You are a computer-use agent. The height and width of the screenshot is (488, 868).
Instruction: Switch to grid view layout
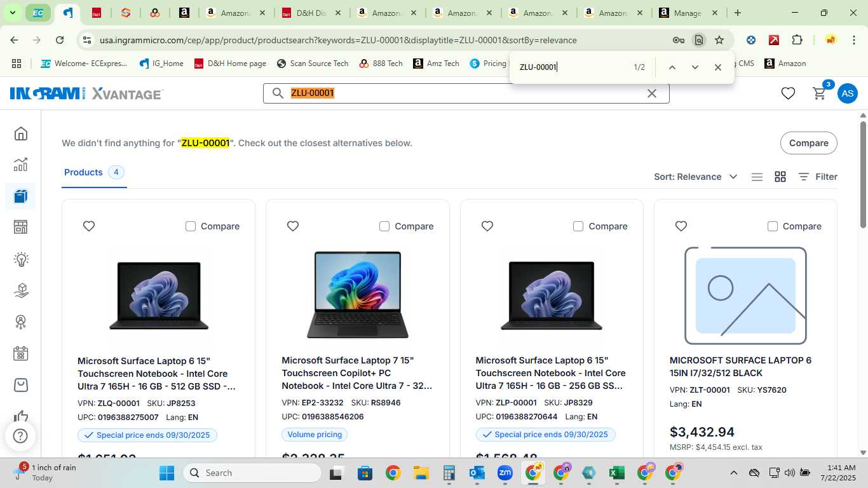pos(780,177)
